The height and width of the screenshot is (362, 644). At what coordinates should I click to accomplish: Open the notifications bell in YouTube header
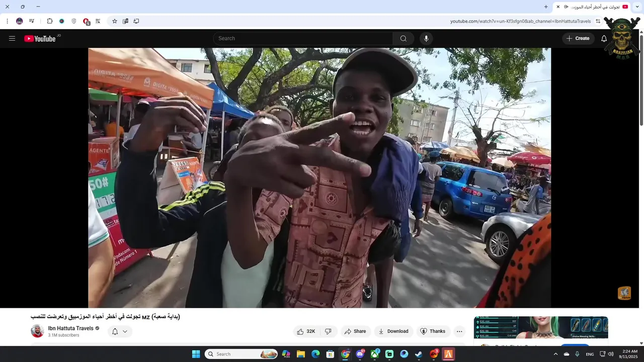point(604,39)
